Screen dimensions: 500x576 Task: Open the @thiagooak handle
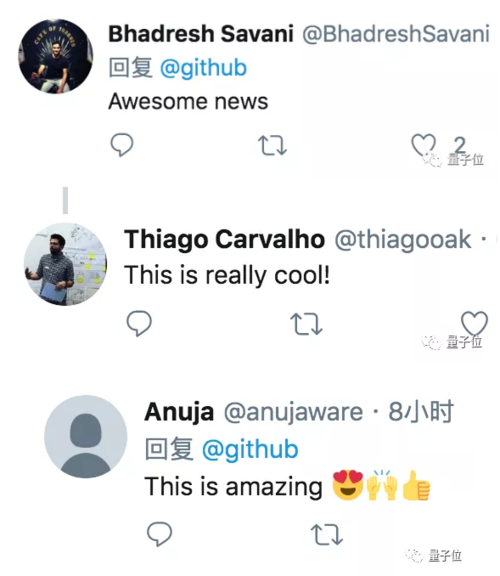click(403, 240)
